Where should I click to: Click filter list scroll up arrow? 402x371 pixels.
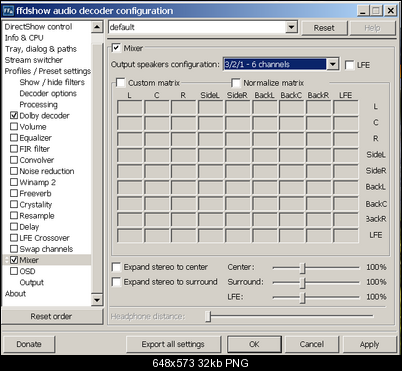pyautogui.click(x=97, y=27)
